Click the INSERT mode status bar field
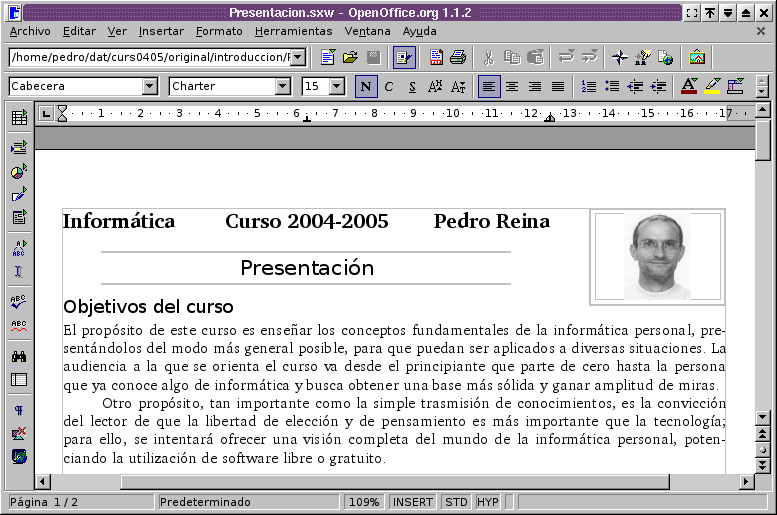Image resolution: width=777 pixels, height=515 pixels. click(x=414, y=502)
